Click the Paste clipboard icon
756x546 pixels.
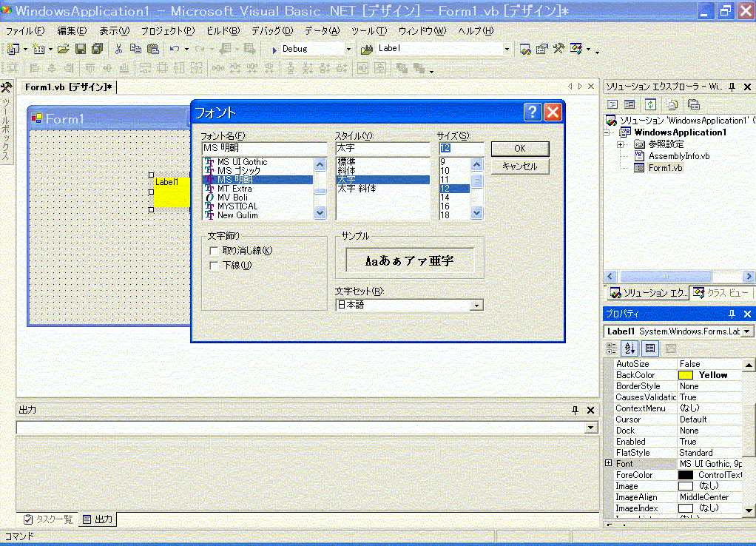(153, 49)
